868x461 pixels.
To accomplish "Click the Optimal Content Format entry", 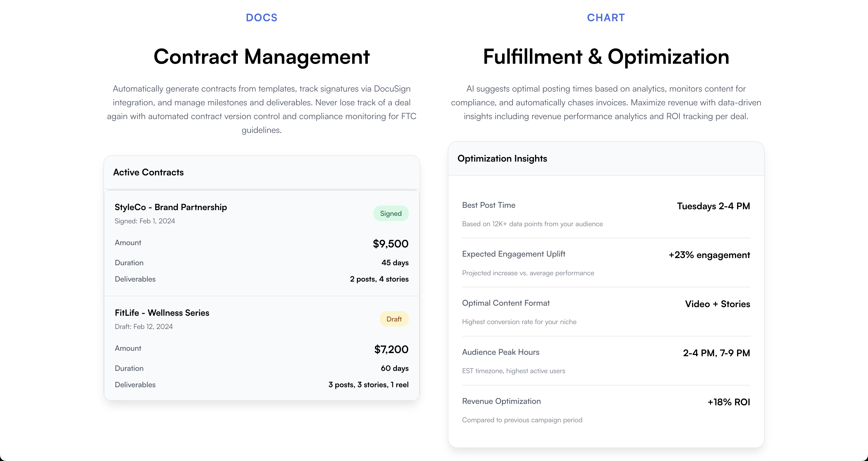I will pyautogui.click(x=506, y=303).
